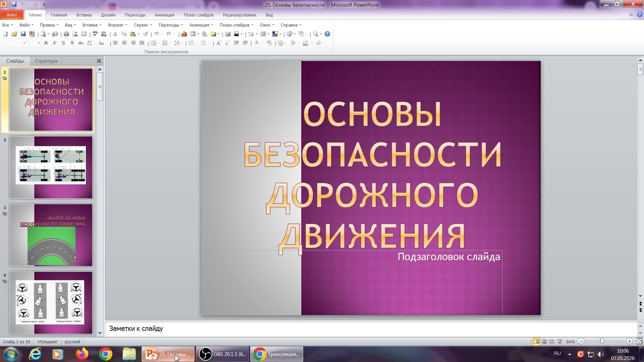Image resolution: width=644 pixels, height=362 pixels.
Task: Open the Структура pane tab
Action: 46,61
